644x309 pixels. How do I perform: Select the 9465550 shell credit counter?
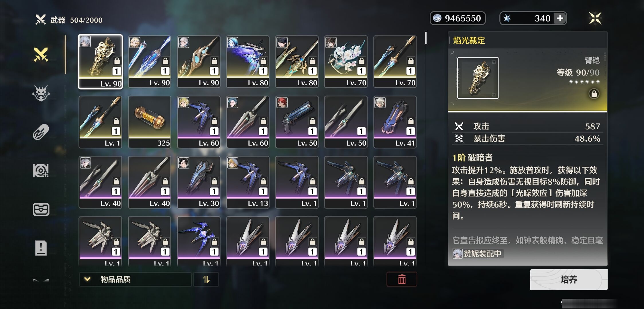click(x=458, y=18)
